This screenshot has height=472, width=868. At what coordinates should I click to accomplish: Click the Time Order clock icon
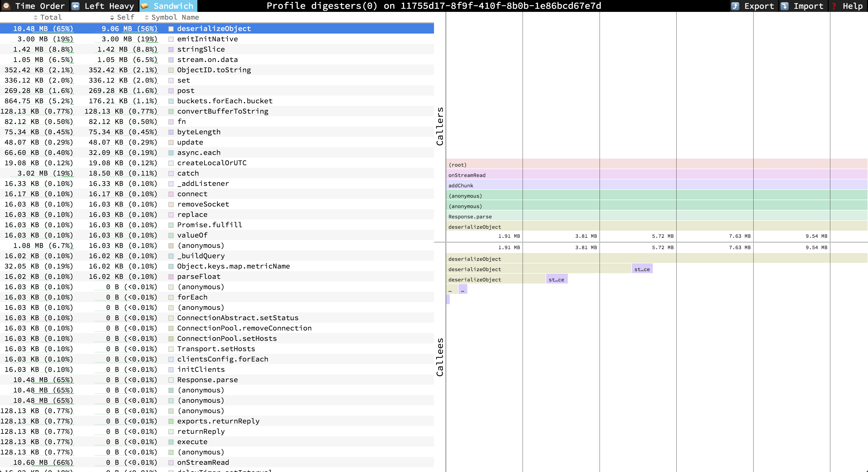point(6,6)
